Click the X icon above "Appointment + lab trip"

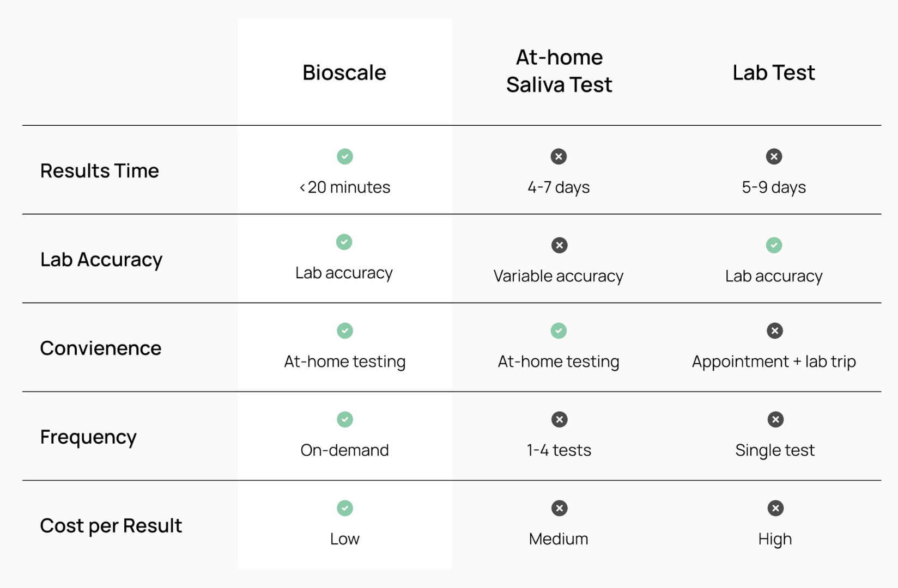click(774, 330)
